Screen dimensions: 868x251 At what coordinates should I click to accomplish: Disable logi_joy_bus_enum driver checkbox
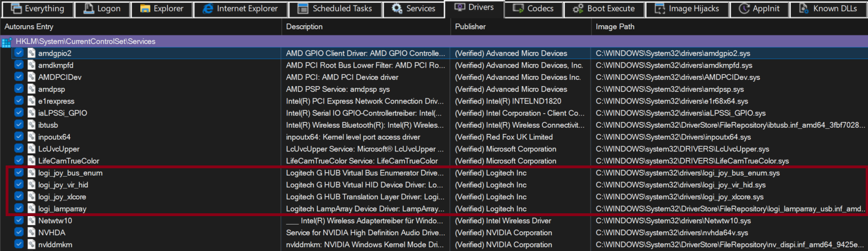[19, 173]
